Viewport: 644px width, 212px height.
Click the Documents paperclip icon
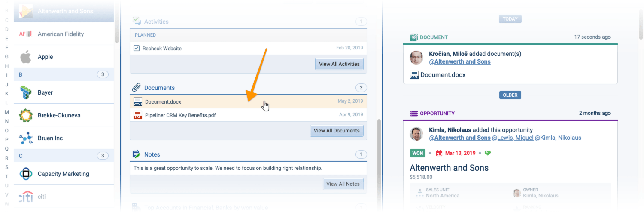point(137,88)
